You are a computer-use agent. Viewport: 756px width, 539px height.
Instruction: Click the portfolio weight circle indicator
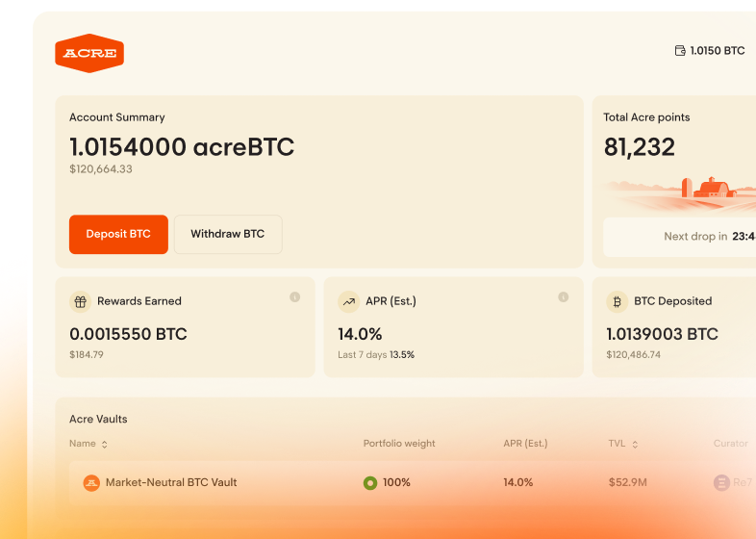pos(370,482)
